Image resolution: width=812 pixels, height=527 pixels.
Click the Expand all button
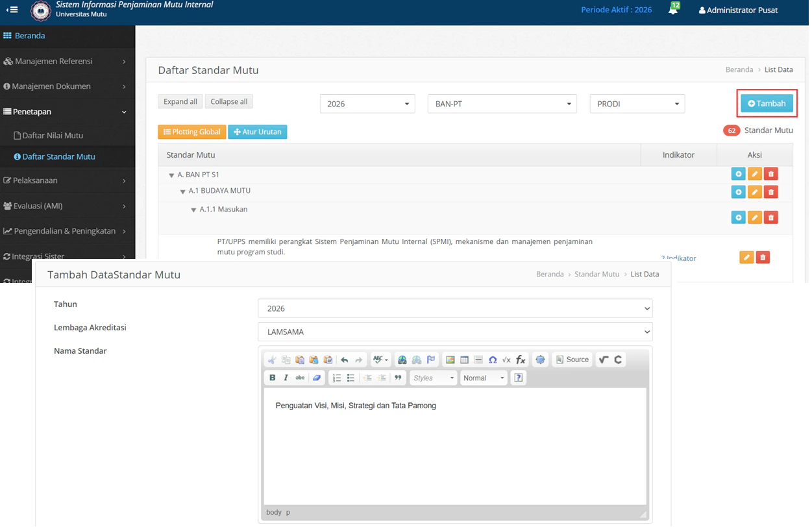pyautogui.click(x=180, y=101)
